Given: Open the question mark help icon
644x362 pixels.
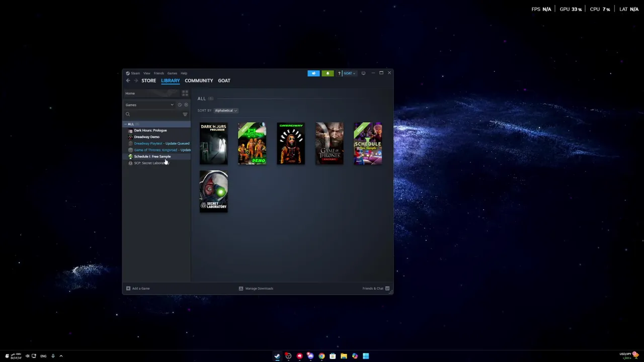Looking at the screenshot, I should coord(339,73).
